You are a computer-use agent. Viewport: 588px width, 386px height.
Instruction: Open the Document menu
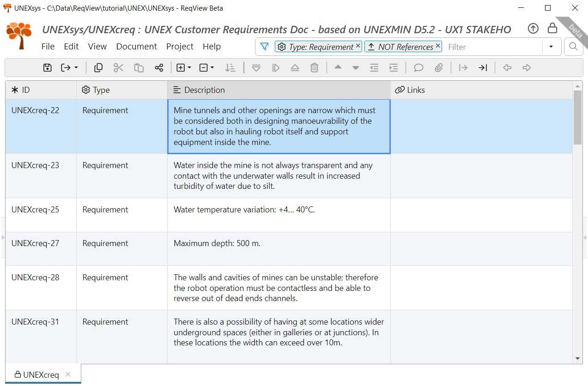(137, 47)
